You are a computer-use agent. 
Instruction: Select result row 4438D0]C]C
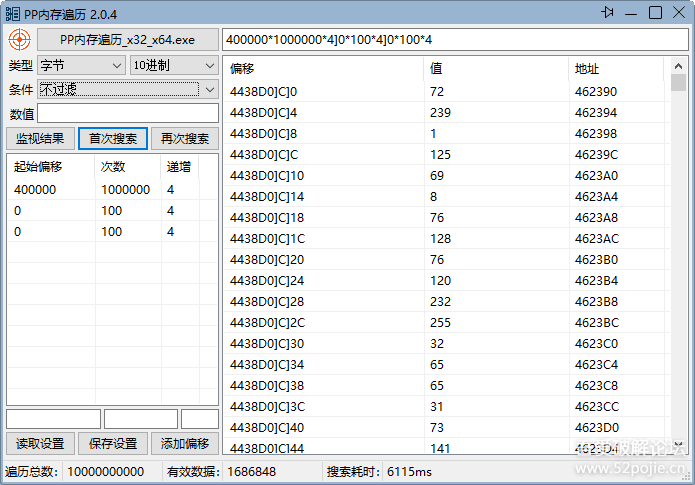[x=447, y=155]
